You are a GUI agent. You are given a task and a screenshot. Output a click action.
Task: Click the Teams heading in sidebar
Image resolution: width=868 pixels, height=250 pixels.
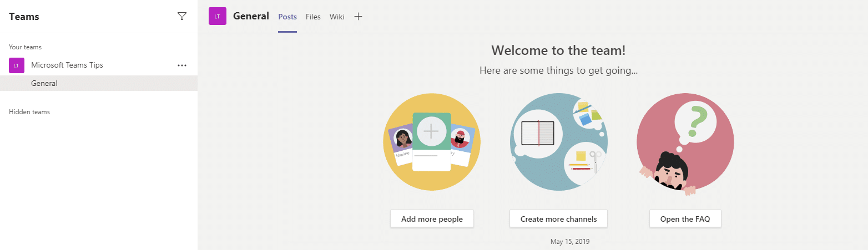(24, 17)
